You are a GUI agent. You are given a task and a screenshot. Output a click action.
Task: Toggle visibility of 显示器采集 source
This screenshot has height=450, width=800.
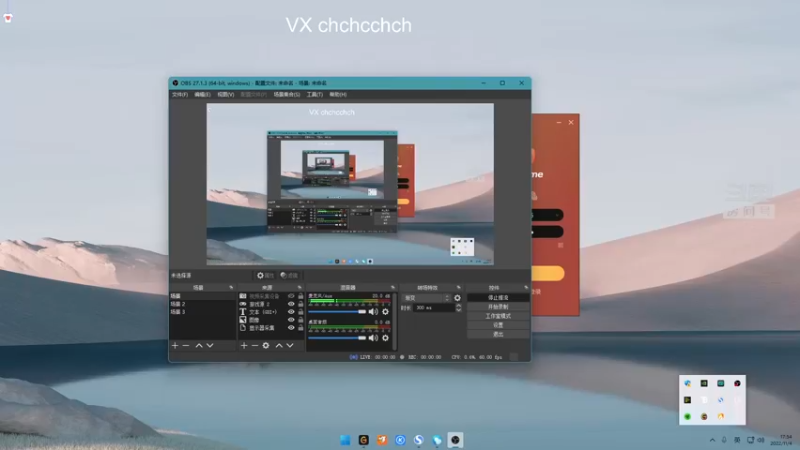coord(291,328)
